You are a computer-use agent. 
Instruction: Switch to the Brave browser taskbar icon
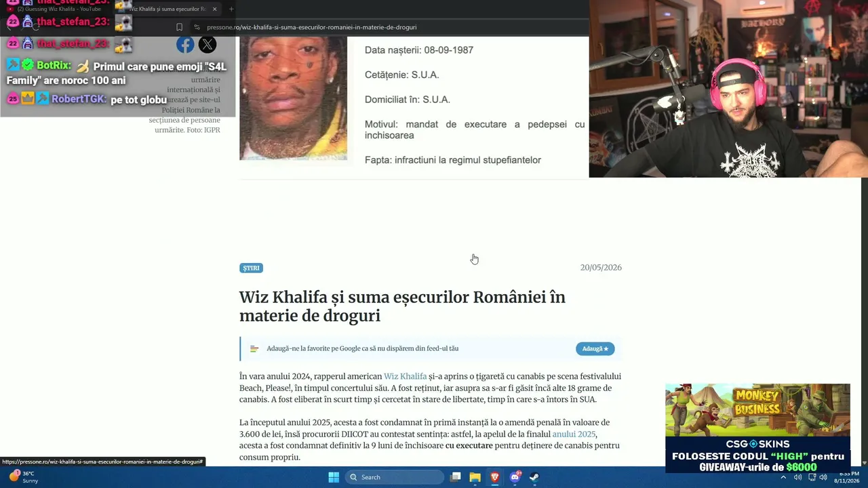pos(495,477)
